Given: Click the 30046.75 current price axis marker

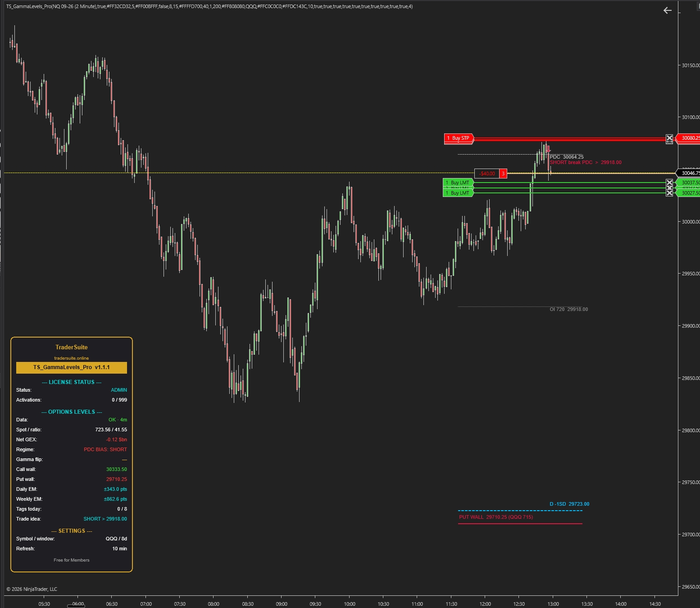Looking at the screenshot, I should (x=688, y=173).
